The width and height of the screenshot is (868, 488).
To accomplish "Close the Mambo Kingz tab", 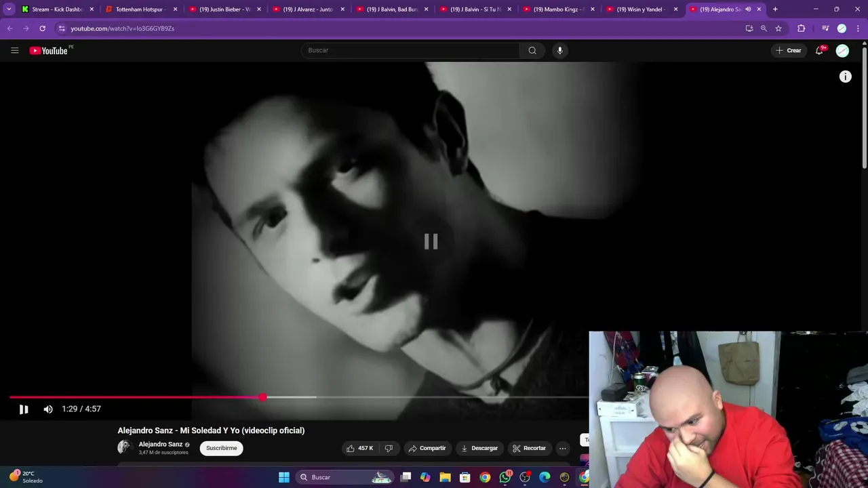I will [x=593, y=9].
